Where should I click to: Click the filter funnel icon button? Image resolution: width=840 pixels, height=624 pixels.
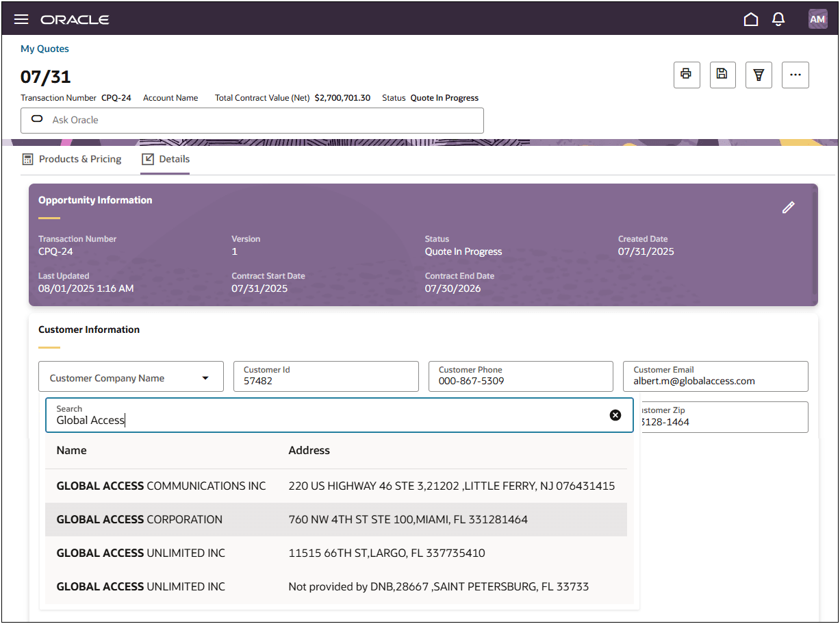coord(759,75)
